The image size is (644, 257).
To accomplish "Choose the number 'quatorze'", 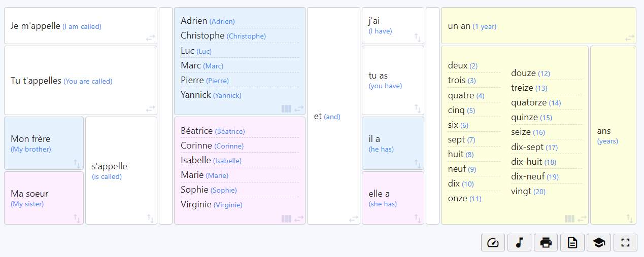I will coord(529,102).
